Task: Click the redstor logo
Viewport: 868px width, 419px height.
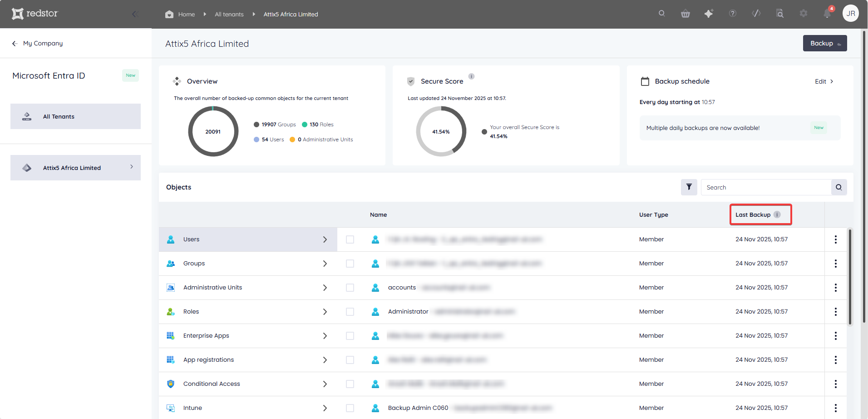Action: click(35, 14)
